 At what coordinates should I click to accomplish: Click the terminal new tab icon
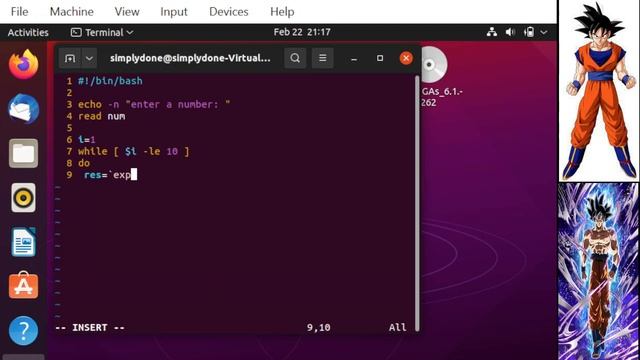pos(70,58)
